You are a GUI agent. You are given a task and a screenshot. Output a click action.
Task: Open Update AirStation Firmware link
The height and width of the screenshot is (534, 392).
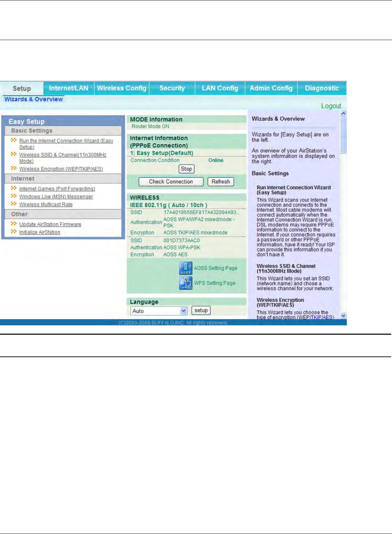50,224
